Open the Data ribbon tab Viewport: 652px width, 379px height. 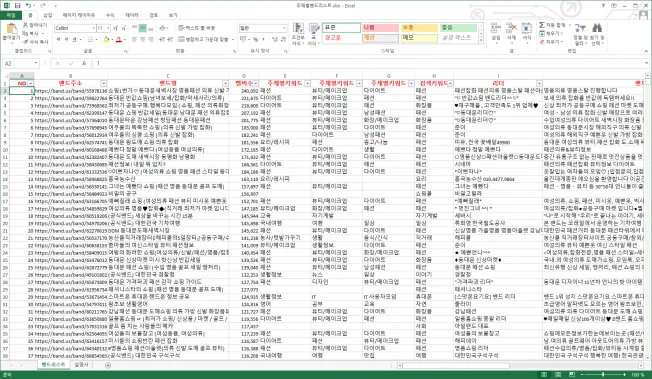click(x=132, y=15)
